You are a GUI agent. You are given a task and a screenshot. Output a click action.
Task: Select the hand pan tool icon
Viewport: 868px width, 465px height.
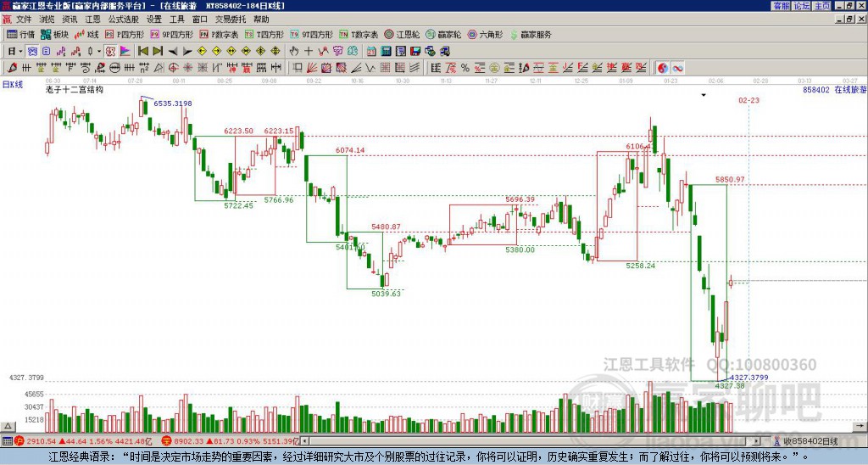click(x=294, y=52)
